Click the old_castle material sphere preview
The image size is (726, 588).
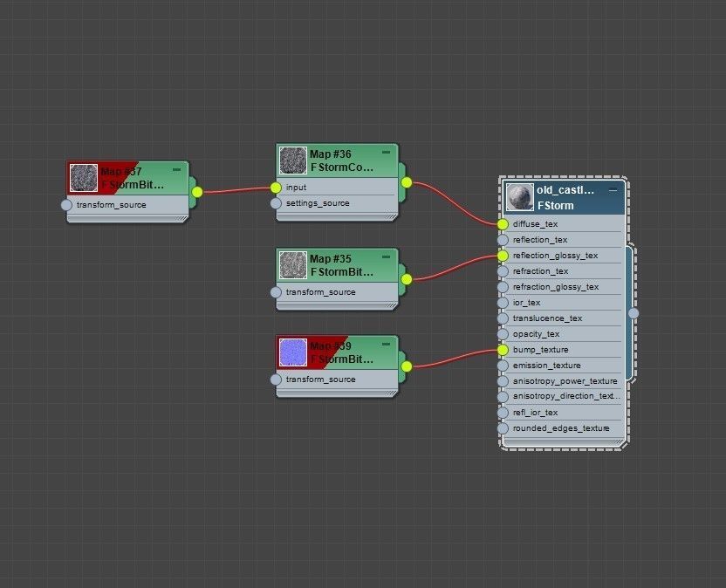coord(519,197)
